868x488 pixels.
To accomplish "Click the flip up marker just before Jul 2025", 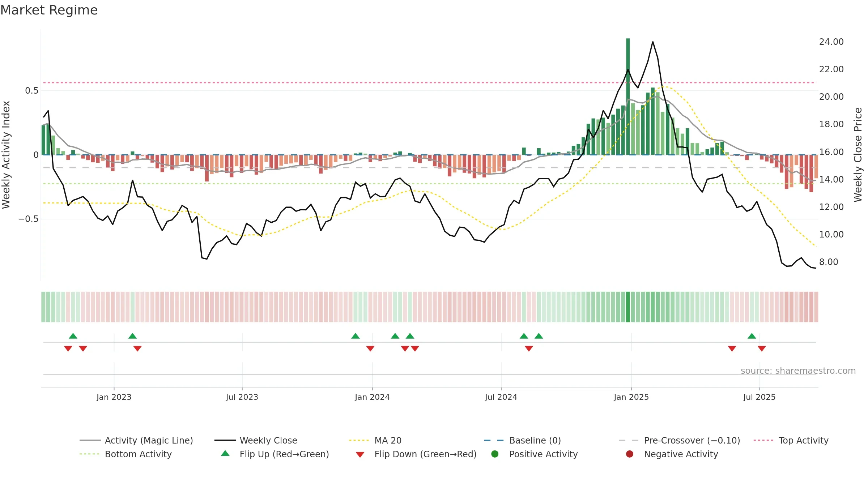I will [x=752, y=336].
